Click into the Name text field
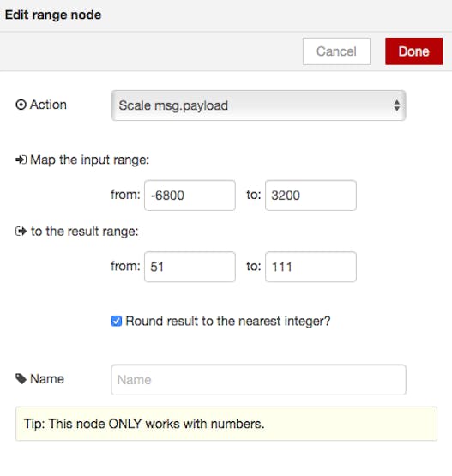Screen dimensions: 452x476 click(x=259, y=380)
